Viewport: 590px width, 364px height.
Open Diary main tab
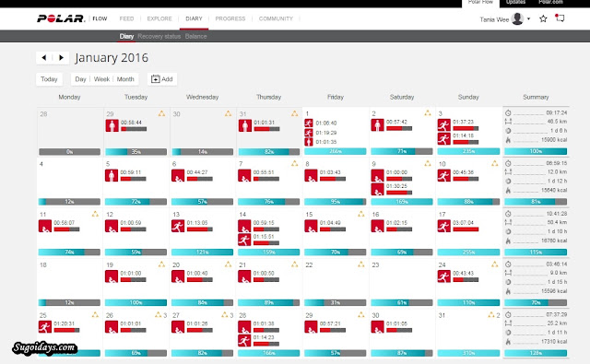pyautogui.click(x=194, y=18)
